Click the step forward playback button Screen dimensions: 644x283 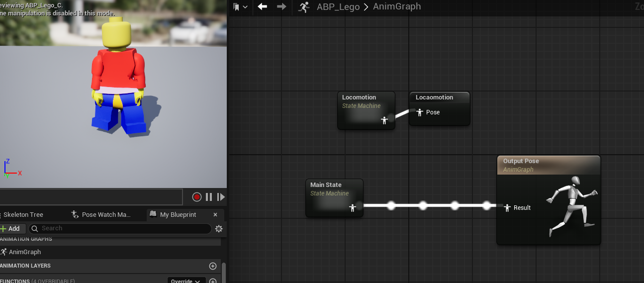(221, 197)
